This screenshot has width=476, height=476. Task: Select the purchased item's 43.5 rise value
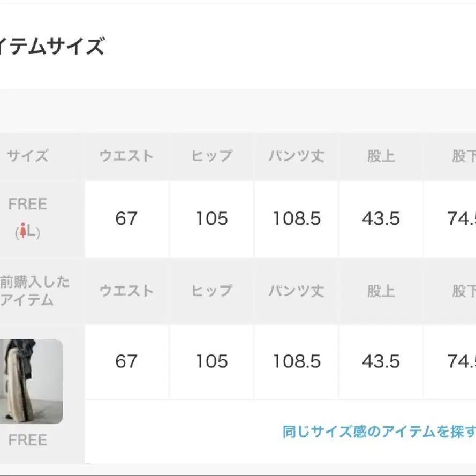(381, 361)
